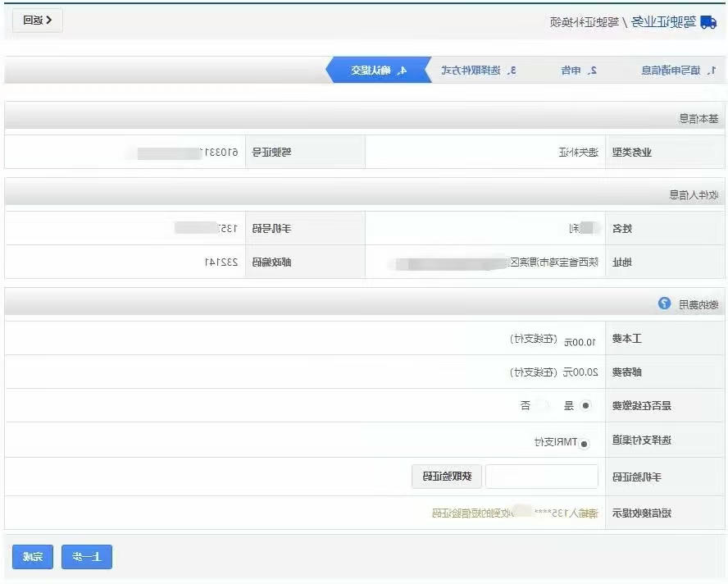Click the 选择支付渠道 label
728x584 pixels.
tap(642, 440)
